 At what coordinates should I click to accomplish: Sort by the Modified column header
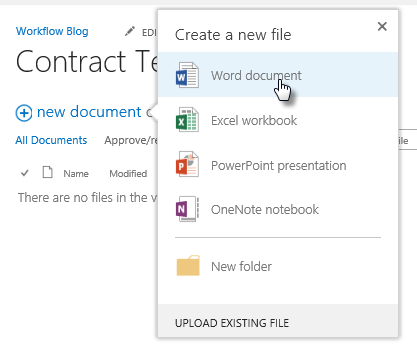pos(128,173)
